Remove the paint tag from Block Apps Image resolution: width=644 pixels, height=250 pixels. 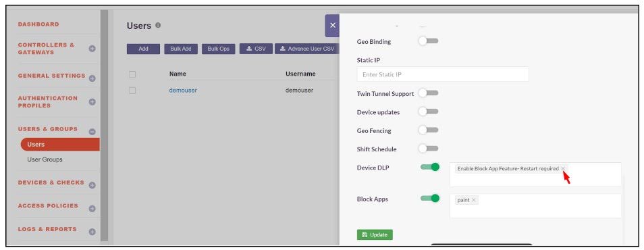(474, 200)
